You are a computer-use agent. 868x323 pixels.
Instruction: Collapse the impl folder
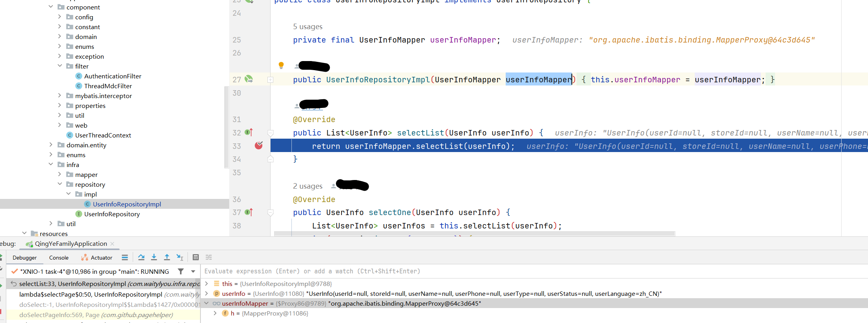(x=69, y=194)
